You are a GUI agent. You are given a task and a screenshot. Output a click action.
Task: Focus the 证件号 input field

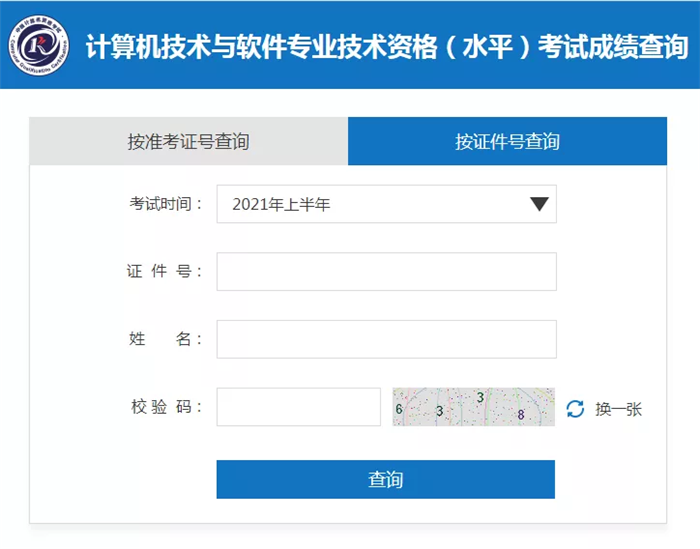(386, 271)
